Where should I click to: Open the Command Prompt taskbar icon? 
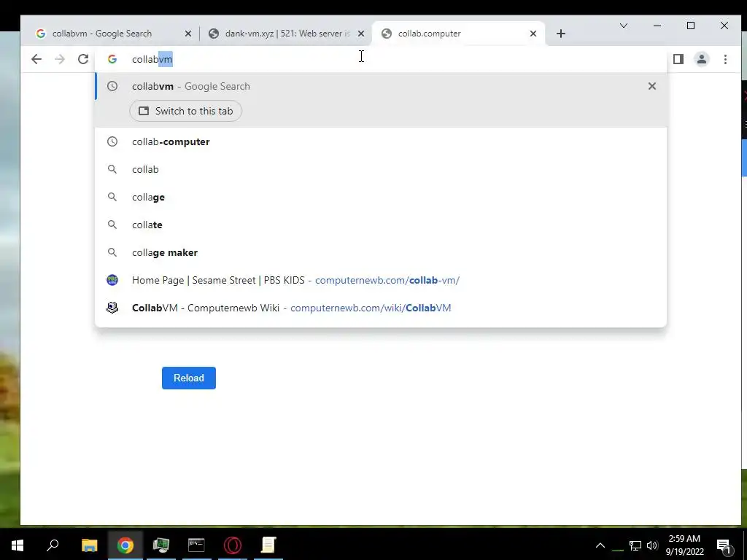point(196,545)
